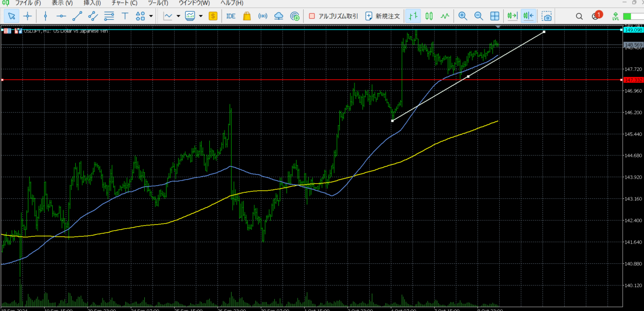Open the Market shopping bag icon
This screenshot has width=644, height=311.
[247, 16]
